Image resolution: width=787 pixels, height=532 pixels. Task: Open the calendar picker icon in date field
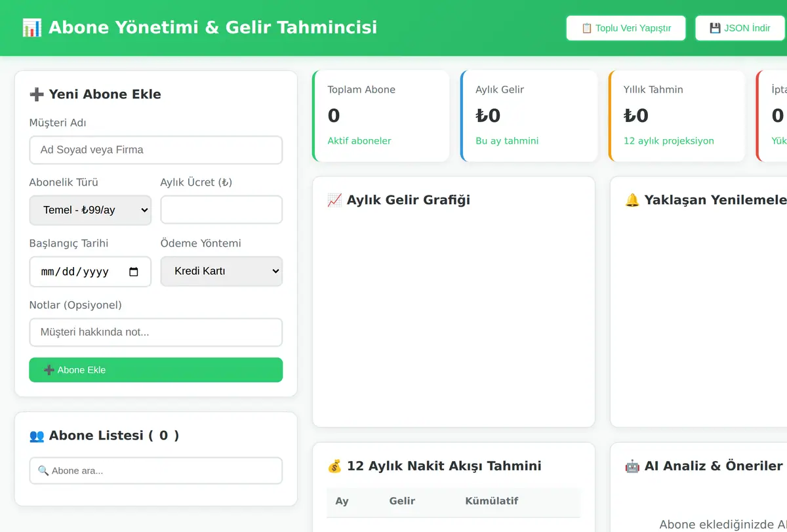pyautogui.click(x=134, y=272)
